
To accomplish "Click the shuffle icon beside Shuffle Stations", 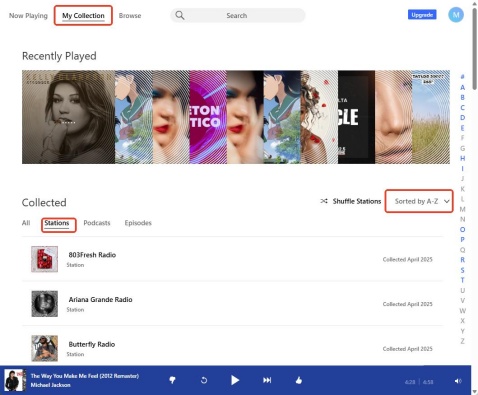I will tap(324, 201).
